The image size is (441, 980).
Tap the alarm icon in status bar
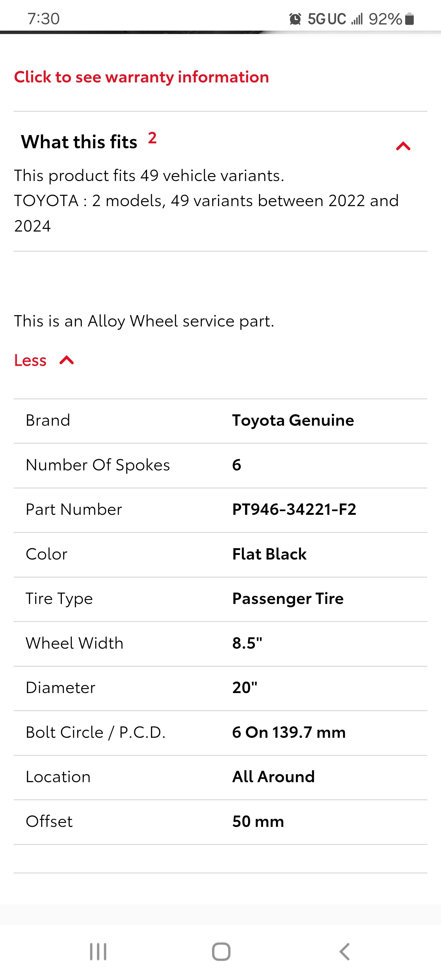[x=295, y=19]
